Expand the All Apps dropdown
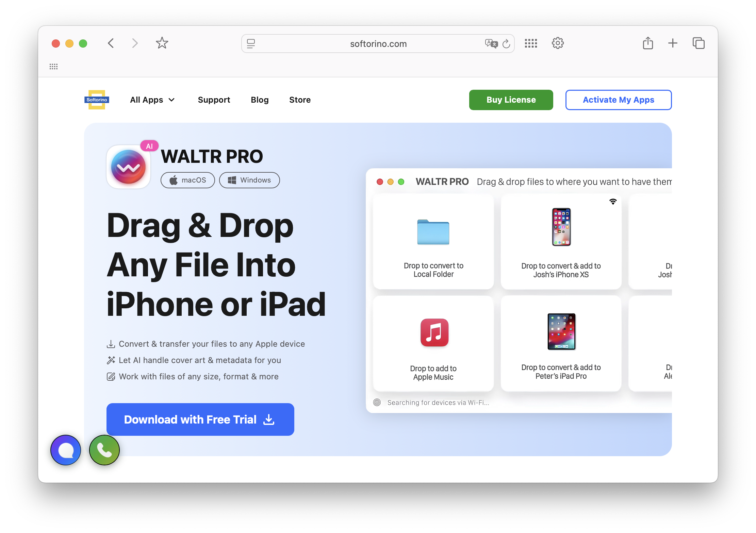Screen dimensions: 756x533 152,100
